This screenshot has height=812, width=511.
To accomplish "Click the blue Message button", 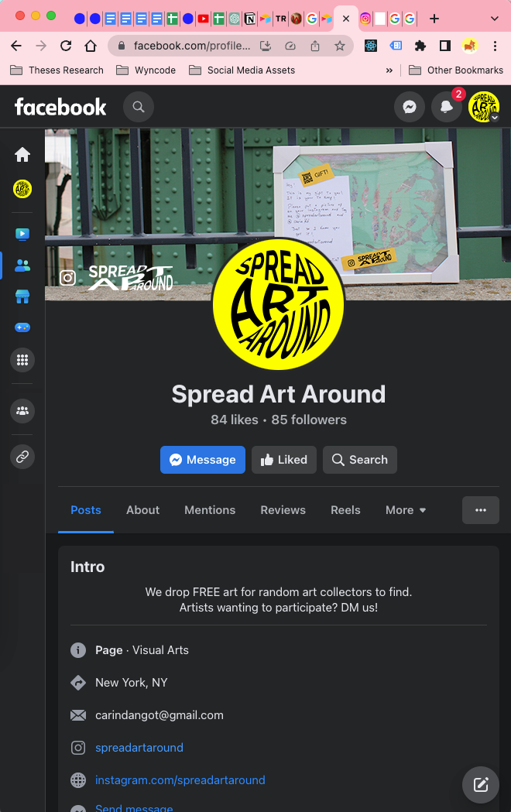I will point(202,460).
